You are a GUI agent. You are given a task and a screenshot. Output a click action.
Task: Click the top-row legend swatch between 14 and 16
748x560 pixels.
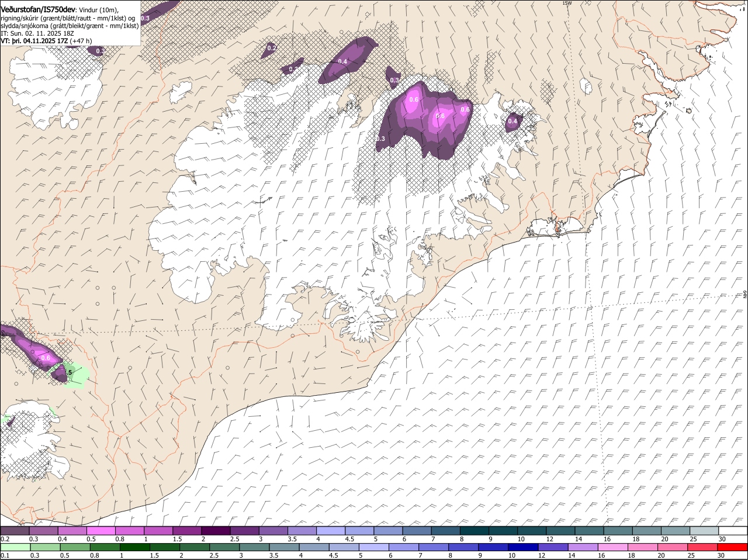590,531
